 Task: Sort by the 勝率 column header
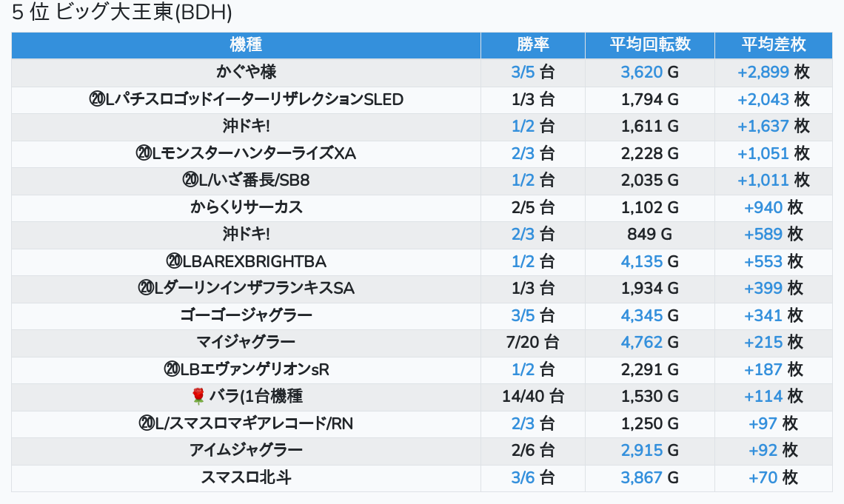532,45
